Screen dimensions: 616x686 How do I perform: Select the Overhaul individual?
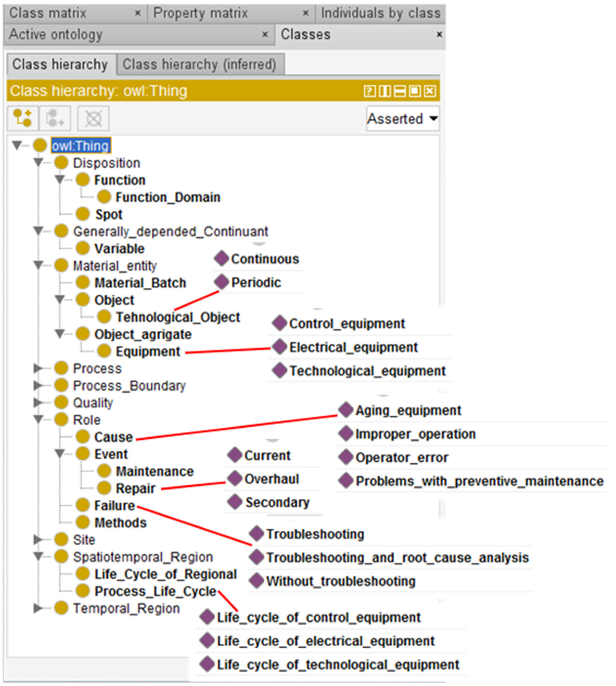[x=272, y=479]
